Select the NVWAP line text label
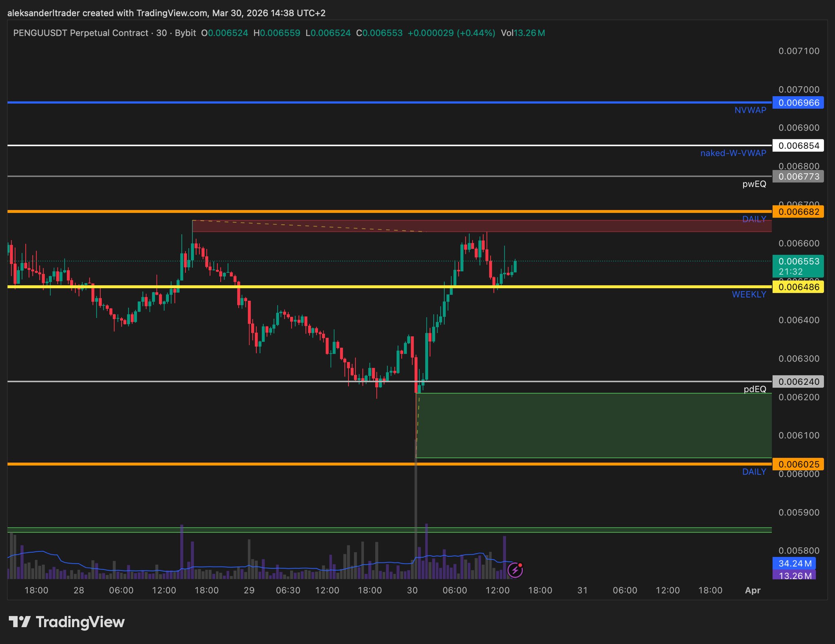Viewport: 835px width, 644px height. pyautogui.click(x=750, y=110)
